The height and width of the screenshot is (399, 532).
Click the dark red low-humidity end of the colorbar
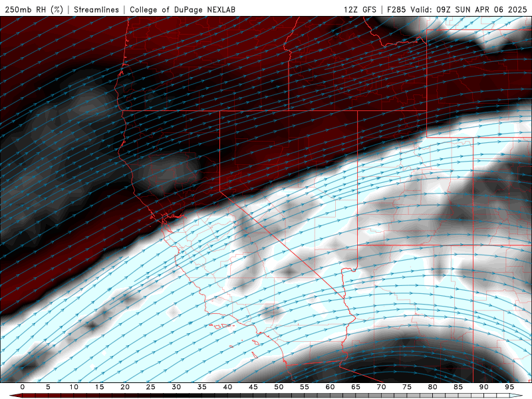(17, 396)
